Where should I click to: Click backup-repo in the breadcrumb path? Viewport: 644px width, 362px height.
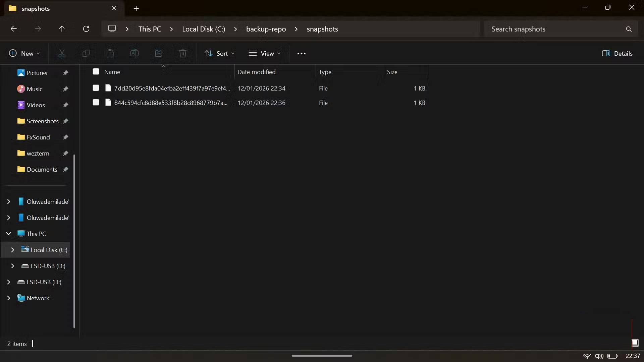266,29
